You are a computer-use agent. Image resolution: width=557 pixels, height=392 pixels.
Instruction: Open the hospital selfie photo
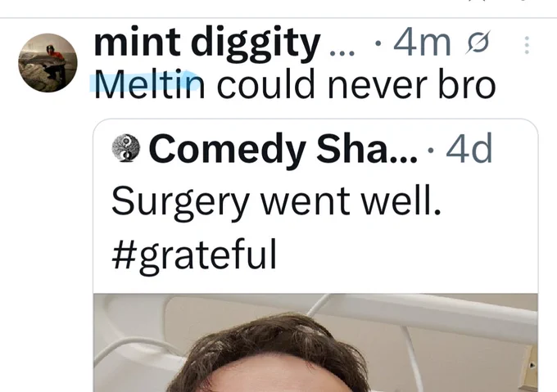[315, 343]
